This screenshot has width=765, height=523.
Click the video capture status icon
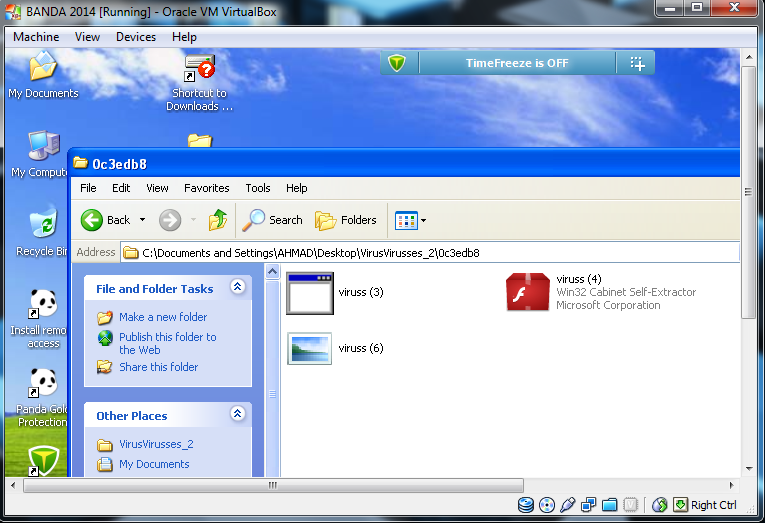[x=630, y=505]
